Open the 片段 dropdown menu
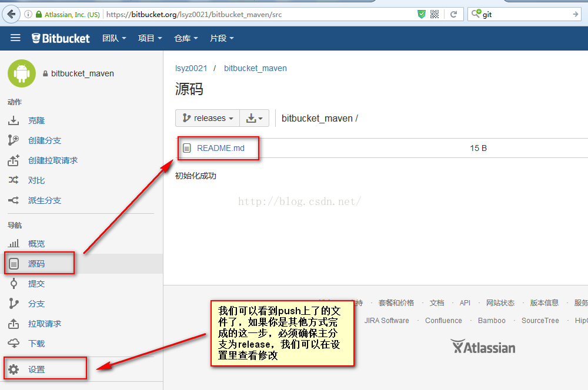This screenshot has width=588, height=390. coord(222,38)
